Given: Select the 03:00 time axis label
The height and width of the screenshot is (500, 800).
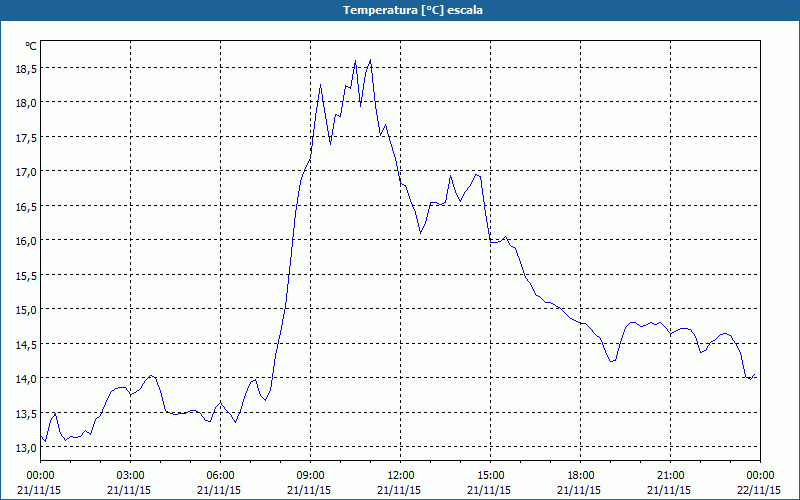Looking at the screenshot, I should tap(131, 476).
